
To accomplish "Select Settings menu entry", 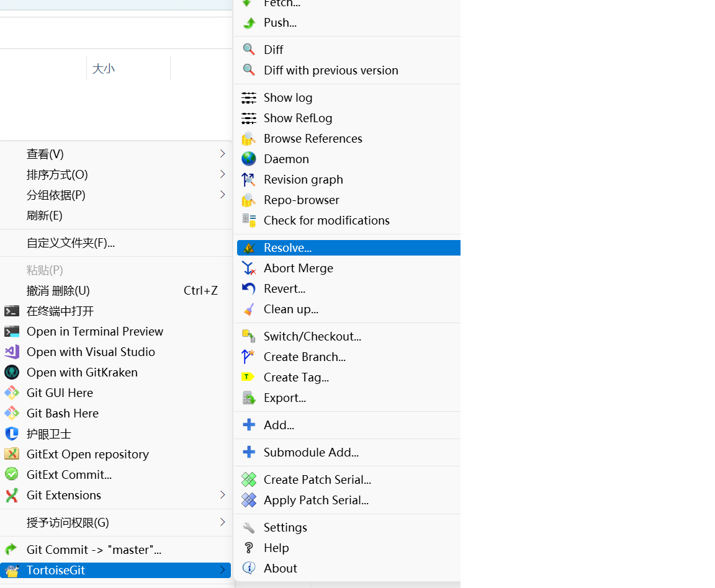I will 349,527.
